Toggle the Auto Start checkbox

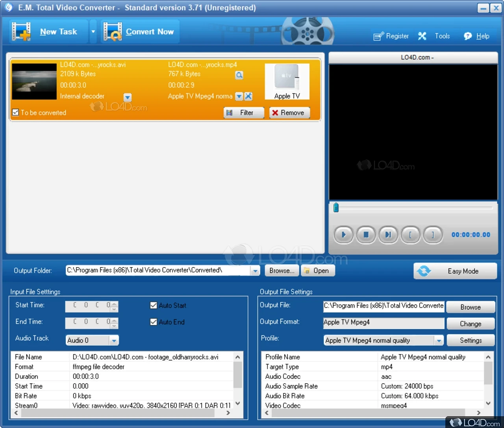click(154, 305)
